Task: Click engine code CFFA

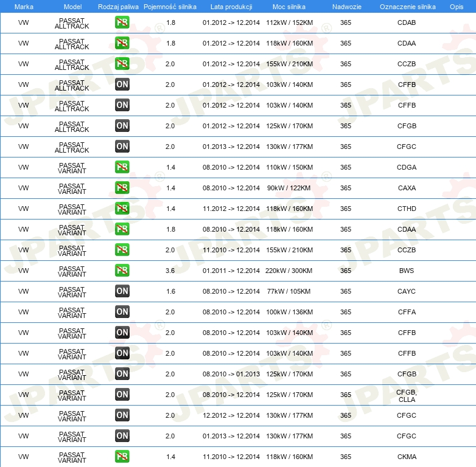Action: 407,312
